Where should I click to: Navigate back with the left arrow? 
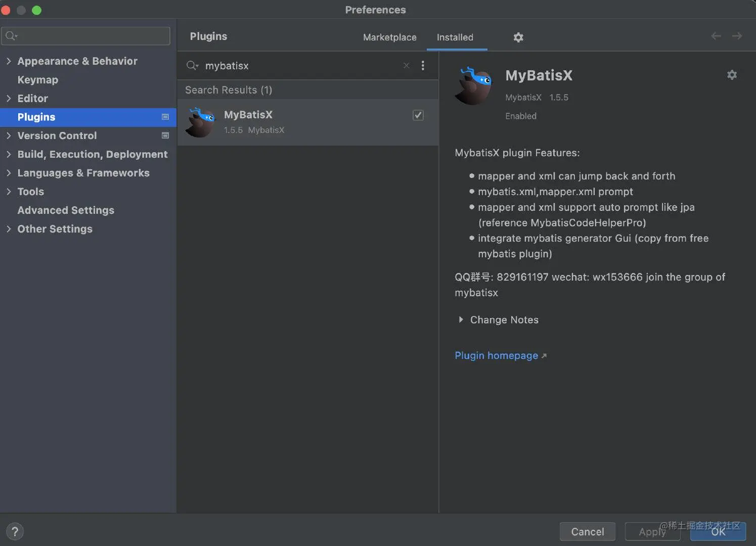coord(716,36)
